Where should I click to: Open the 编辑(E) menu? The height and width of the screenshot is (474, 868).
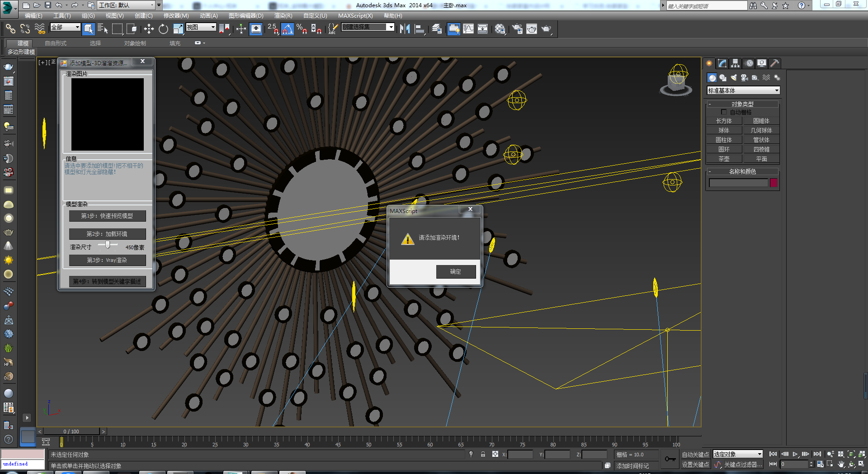(33, 16)
